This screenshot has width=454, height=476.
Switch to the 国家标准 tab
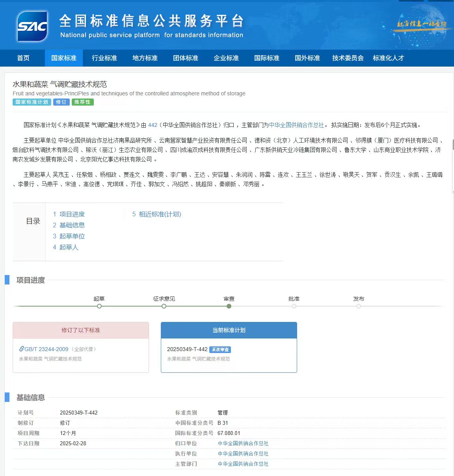click(64, 58)
